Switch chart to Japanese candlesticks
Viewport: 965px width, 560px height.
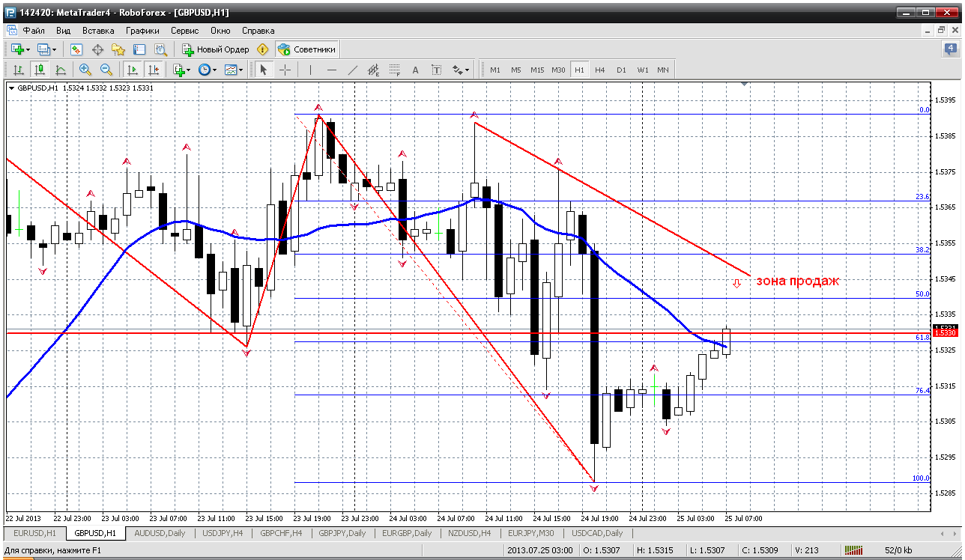[x=40, y=70]
